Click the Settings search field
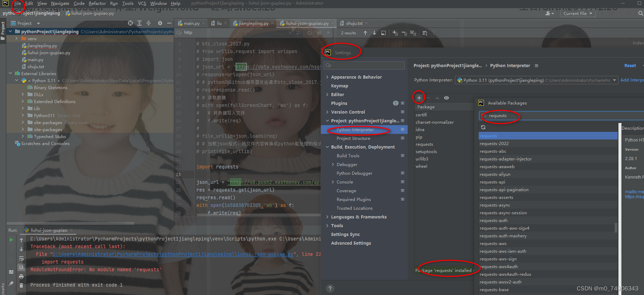Viewport: 644px width, 295px height. point(364,65)
